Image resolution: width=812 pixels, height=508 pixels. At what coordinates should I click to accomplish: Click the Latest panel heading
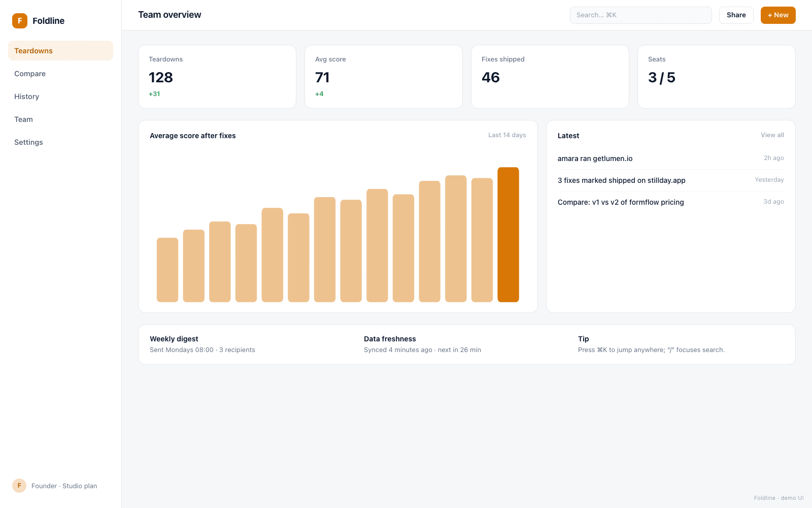(568, 136)
